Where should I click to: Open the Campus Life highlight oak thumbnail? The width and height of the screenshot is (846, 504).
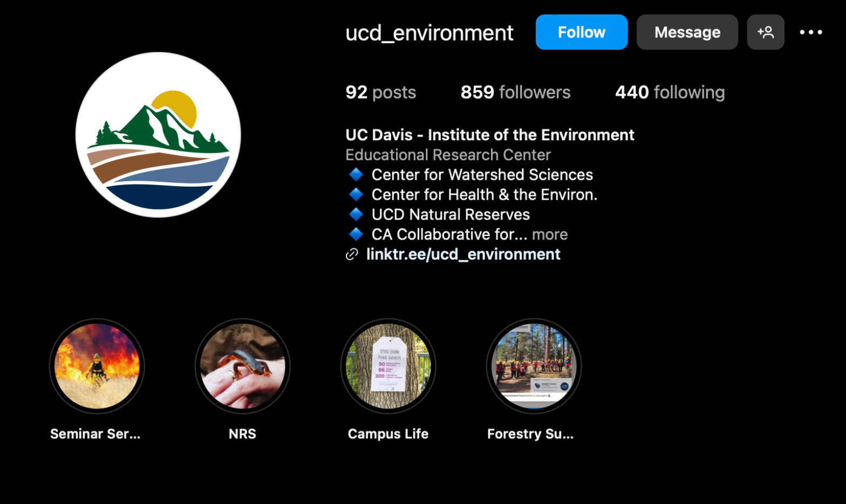(x=388, y=366)
